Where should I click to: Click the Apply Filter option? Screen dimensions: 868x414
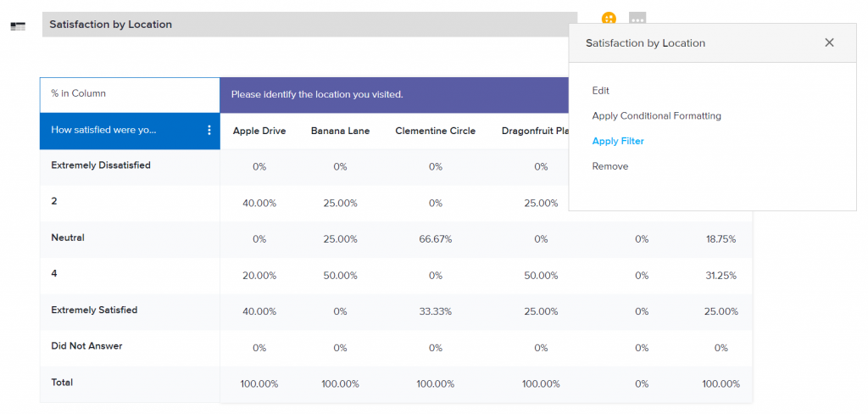tap(618, 142)
